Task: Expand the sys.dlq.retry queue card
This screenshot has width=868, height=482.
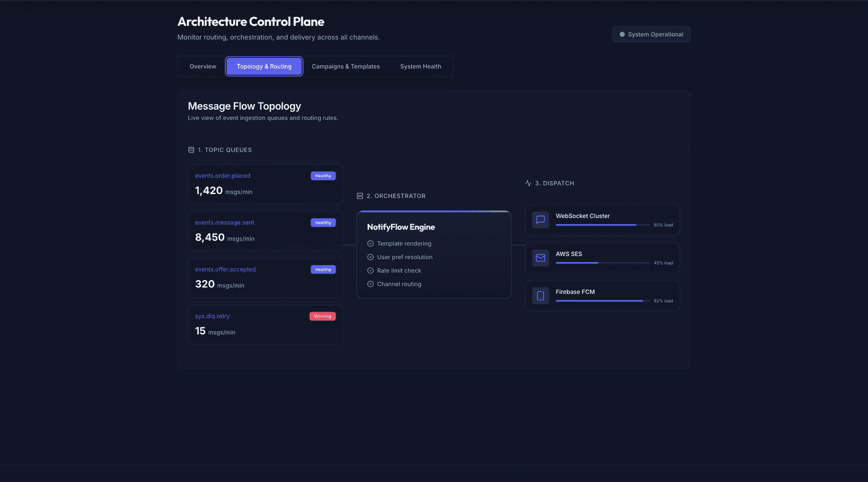Action: click(x=265, y=324)
